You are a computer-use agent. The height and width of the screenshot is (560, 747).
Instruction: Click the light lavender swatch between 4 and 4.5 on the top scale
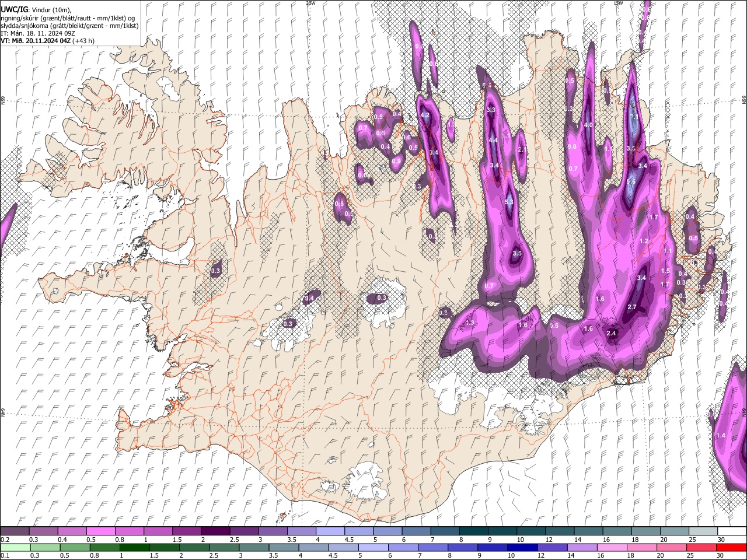330,531
